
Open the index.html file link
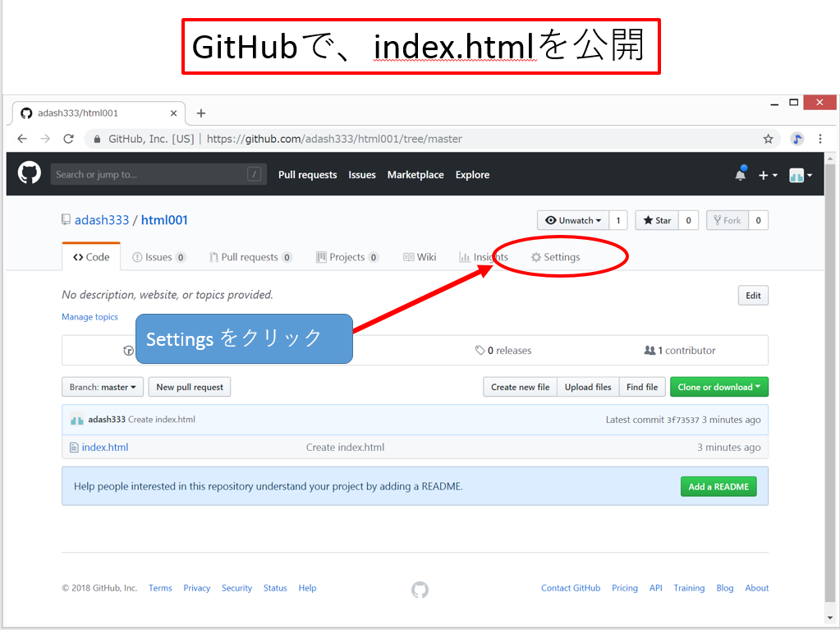click(104, 448)
